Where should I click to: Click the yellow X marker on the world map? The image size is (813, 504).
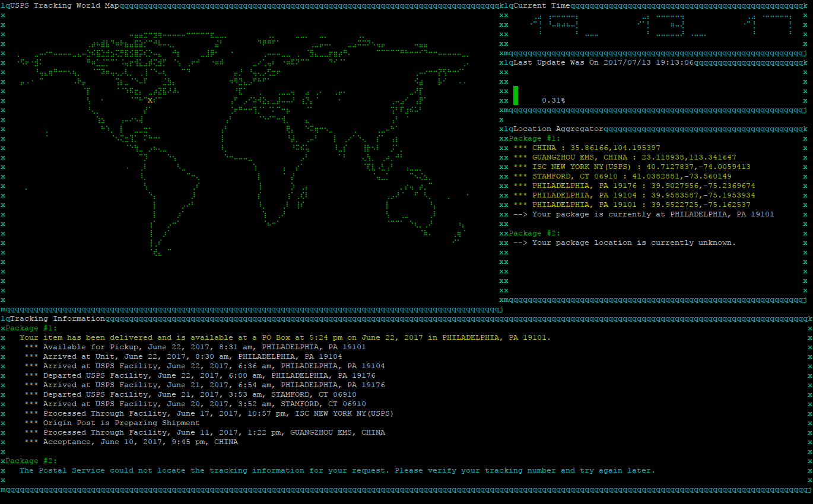pyautogui.click(x=150, y=100)
